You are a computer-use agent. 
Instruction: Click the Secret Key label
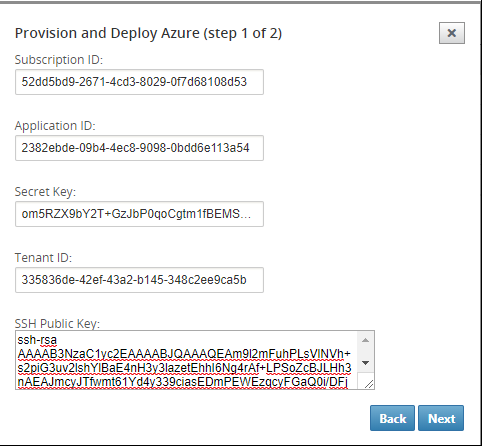[45, 192]
